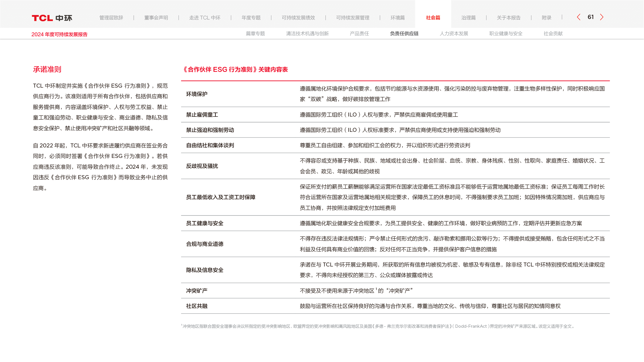Click the page number 61 indicator
644x362 pixels.
[x=590, y=17]
